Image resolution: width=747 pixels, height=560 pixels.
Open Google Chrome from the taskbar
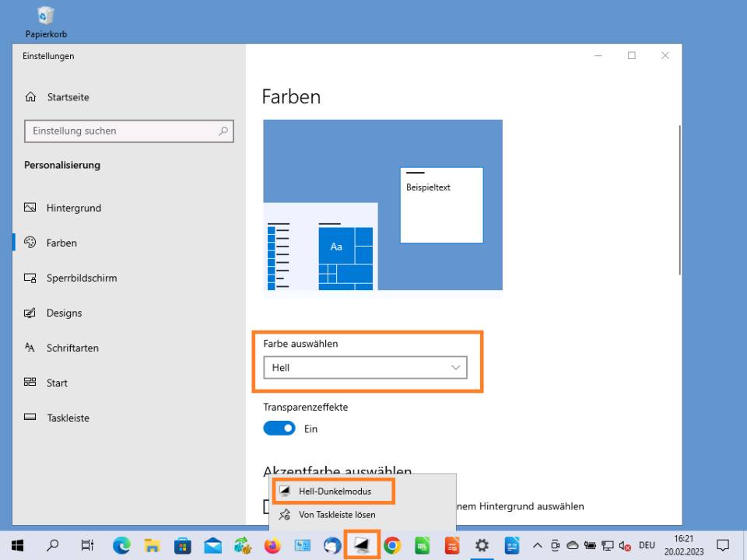[x=392, y=545]
